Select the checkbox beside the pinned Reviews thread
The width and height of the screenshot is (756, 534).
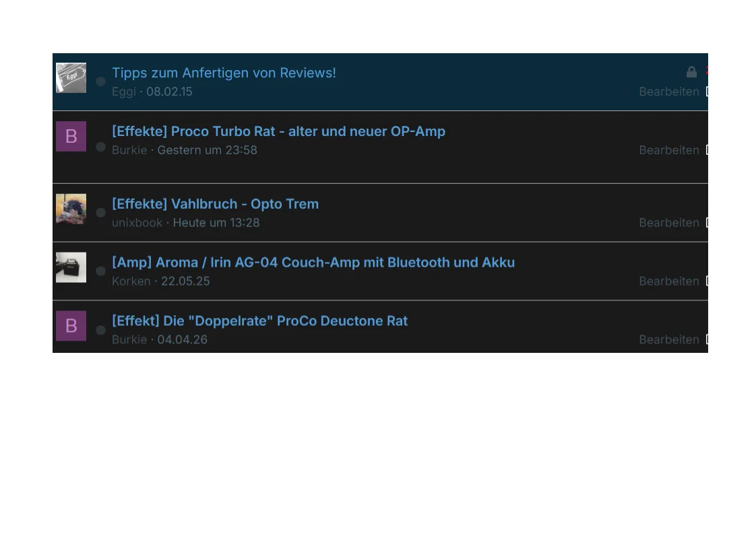706,92
